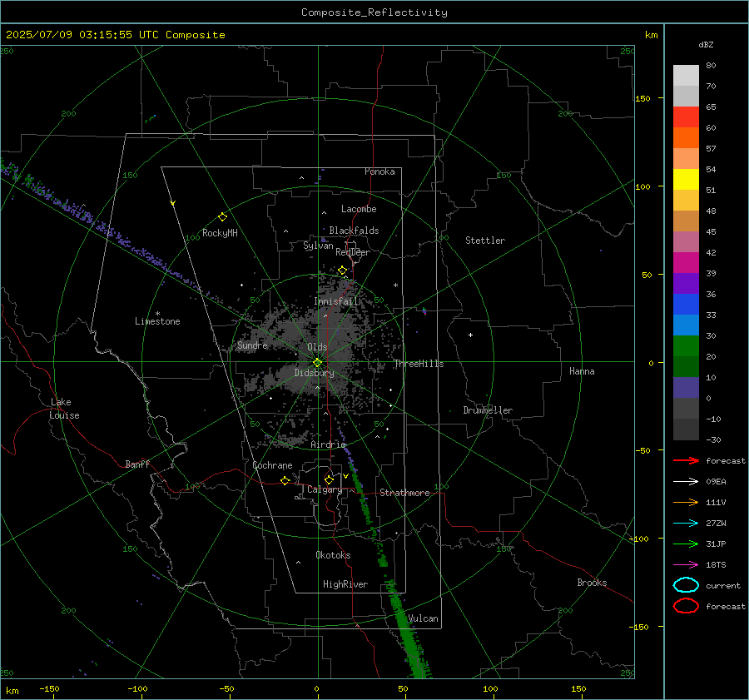Select the pink 42–45 dBZ swatch
749x700 pixels.
[x=686, y=242]
